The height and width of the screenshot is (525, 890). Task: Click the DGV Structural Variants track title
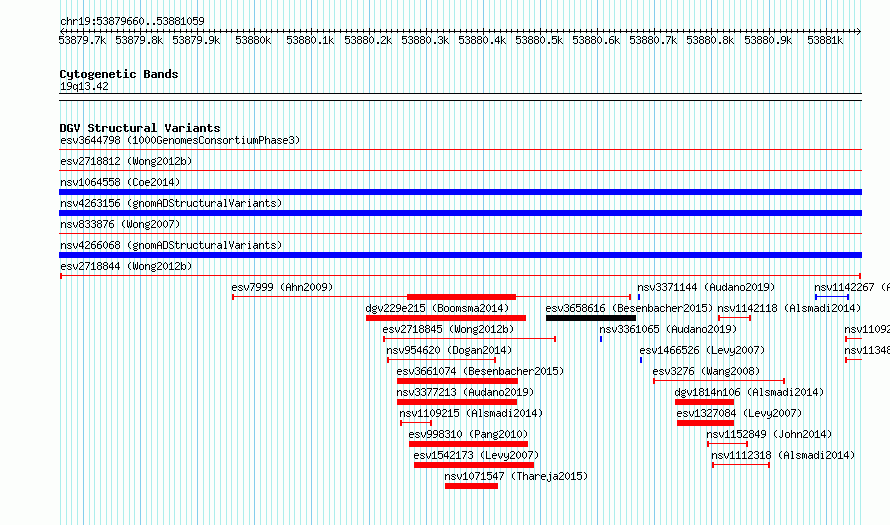coord(140,128)
